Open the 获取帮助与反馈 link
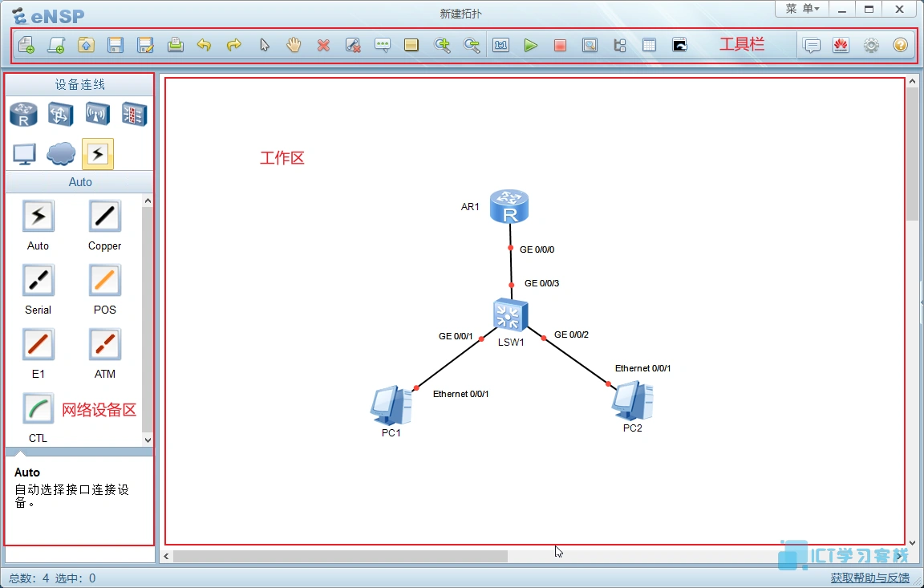Image resolution: width=924 pixels, height=588 pixels. tap(869, 578)
